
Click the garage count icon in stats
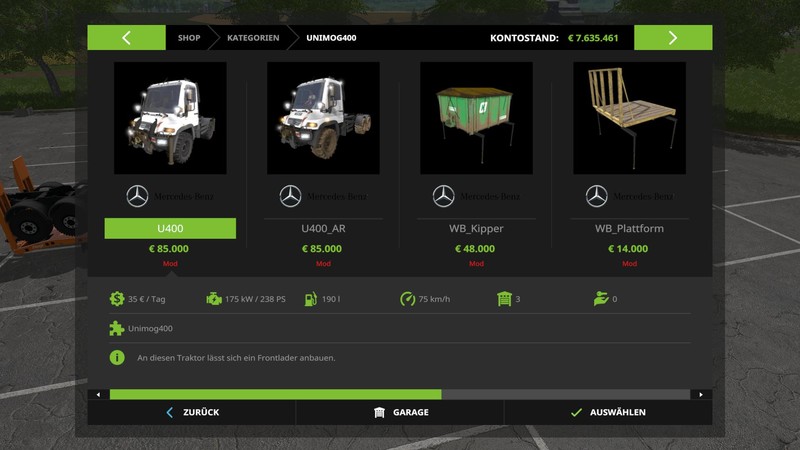[504, 299]
